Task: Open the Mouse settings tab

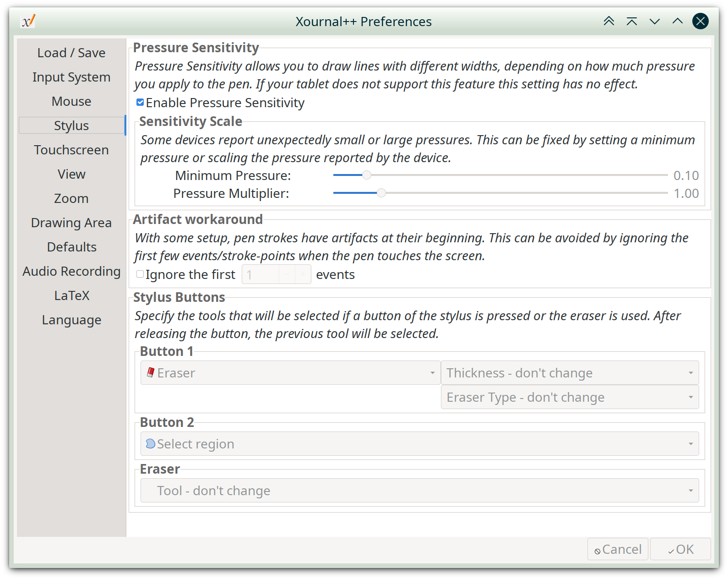Action: (71, 101)
